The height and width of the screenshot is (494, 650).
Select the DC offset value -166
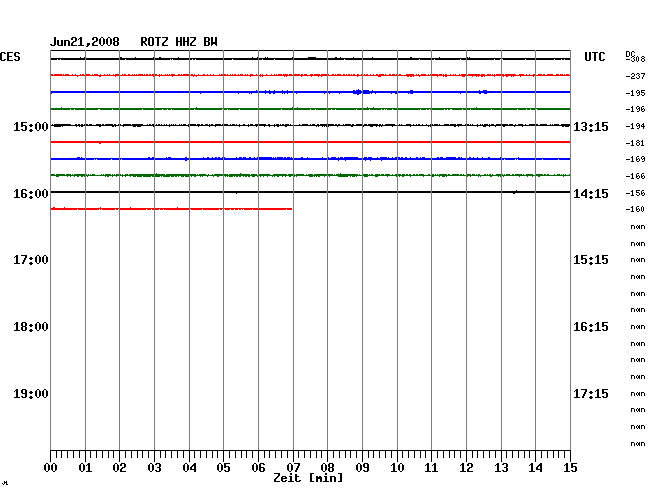coord(635,176)
